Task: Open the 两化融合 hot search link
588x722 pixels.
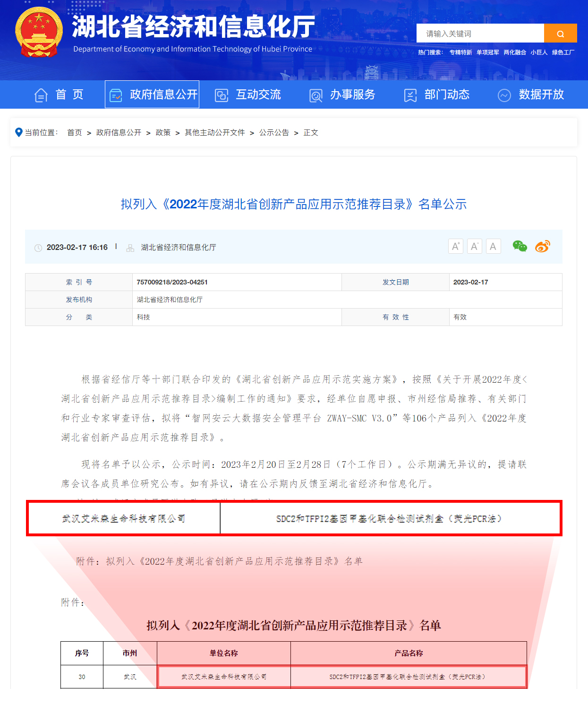Action: 514,52
